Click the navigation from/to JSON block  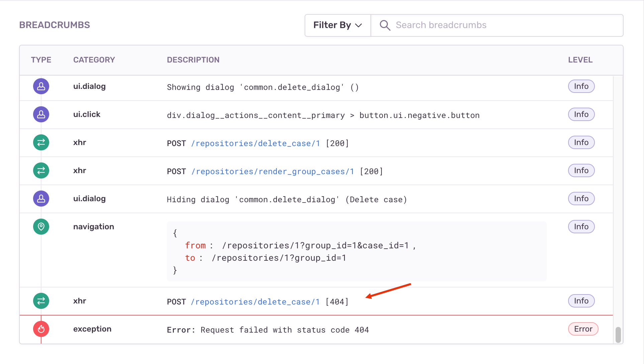point(356,251)
